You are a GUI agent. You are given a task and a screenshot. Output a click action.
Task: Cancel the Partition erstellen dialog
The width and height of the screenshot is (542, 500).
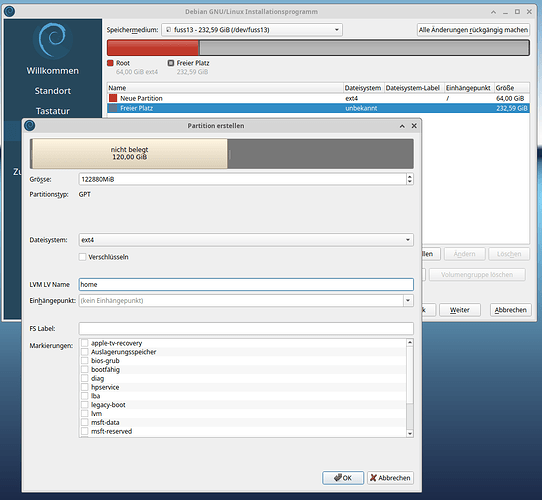click(x=390, y=478)
